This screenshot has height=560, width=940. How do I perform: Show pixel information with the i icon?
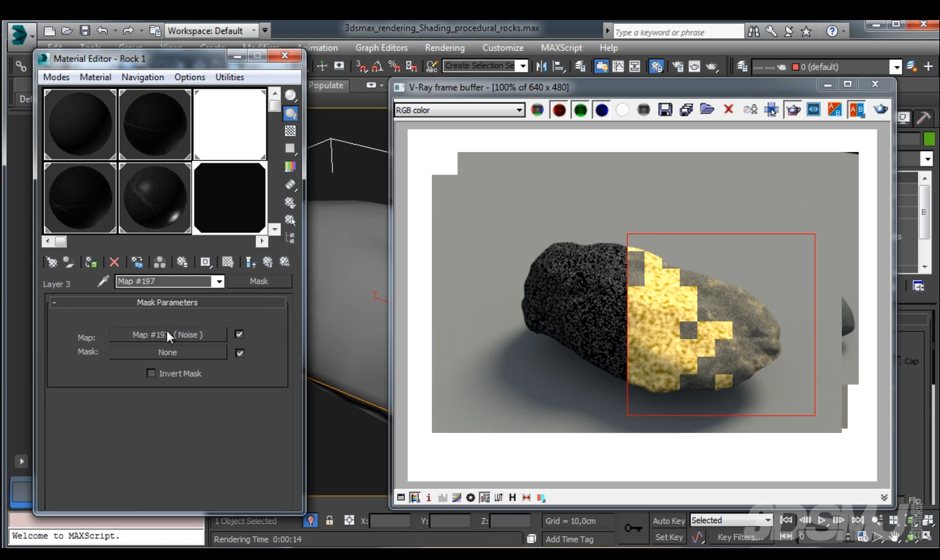tap(429, 497)
